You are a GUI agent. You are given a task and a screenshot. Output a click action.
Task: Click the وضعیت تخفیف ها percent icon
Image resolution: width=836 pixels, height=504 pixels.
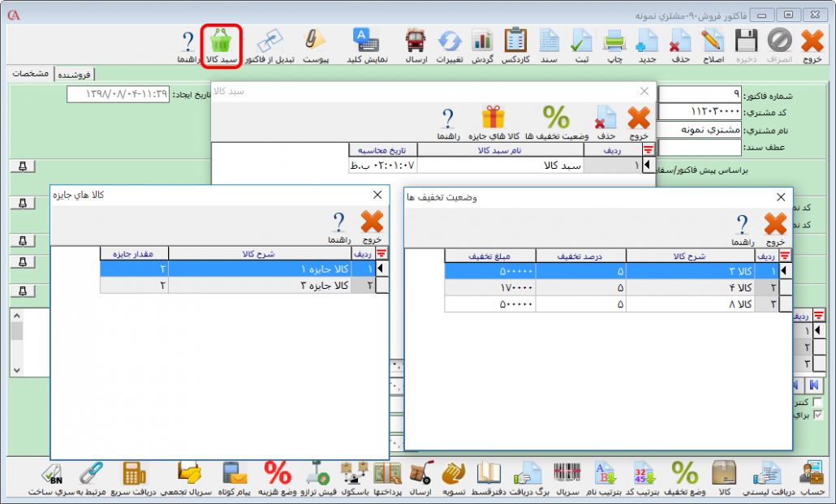[x=556, y=122]
